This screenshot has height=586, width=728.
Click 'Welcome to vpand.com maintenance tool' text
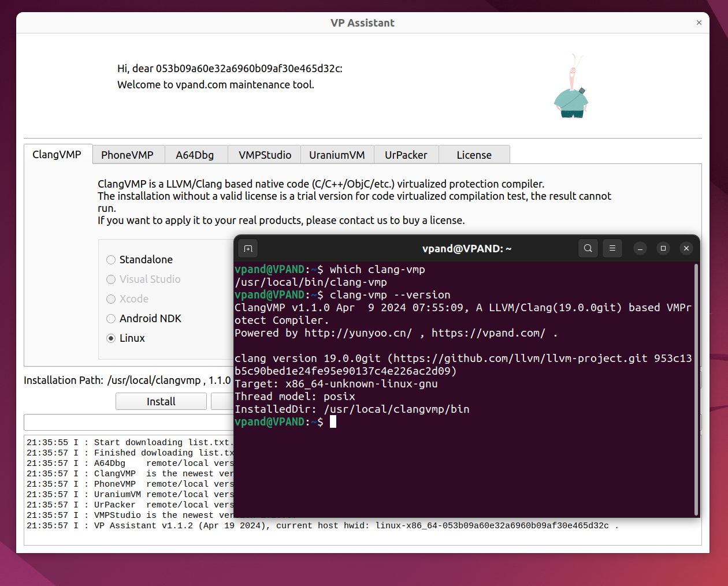coord(216,84)
